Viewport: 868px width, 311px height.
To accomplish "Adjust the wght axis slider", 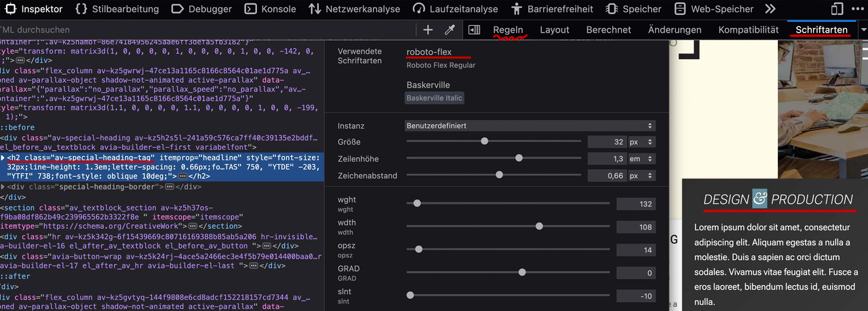I will [508, 203].
